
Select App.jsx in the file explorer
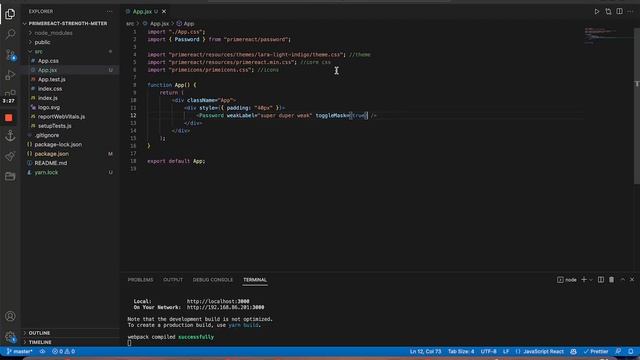click(47, 70)
